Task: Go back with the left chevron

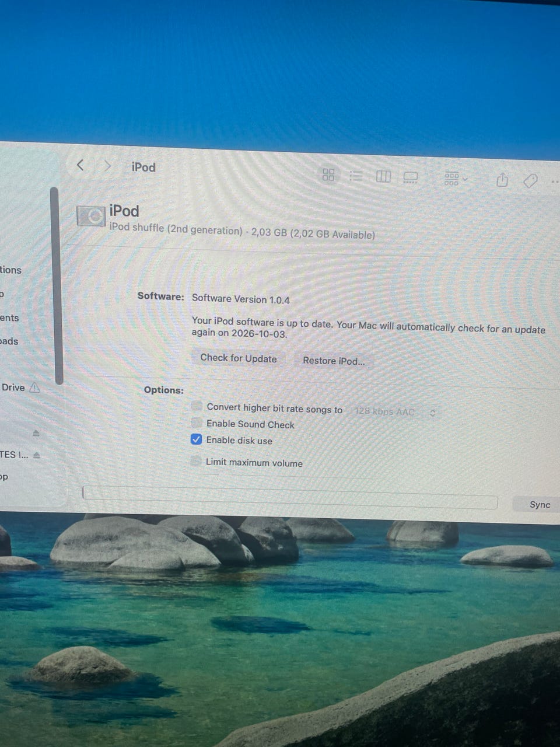Action: coord(80,165)
